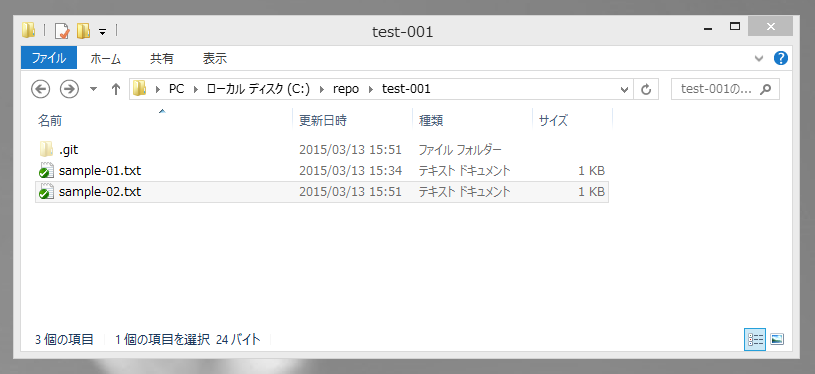This screenshot has width=815, height=374.
Task: Click the 1 個の項目を選択 24 バイト status text
Action: [188, 340]
